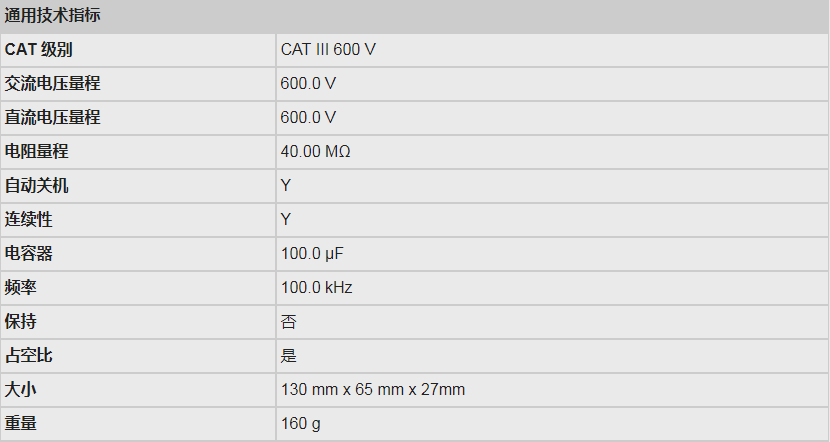Select the CAT 级别 row label
Image resolution: width=830 pixels, height=442 pixels.
39,50
